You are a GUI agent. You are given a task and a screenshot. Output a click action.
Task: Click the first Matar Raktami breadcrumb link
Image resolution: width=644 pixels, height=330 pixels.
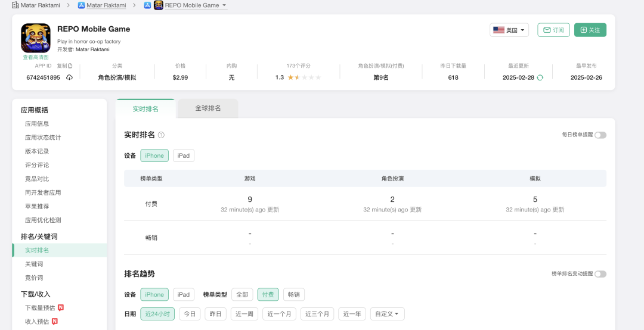pyautogui.click(x=41, y=5)
